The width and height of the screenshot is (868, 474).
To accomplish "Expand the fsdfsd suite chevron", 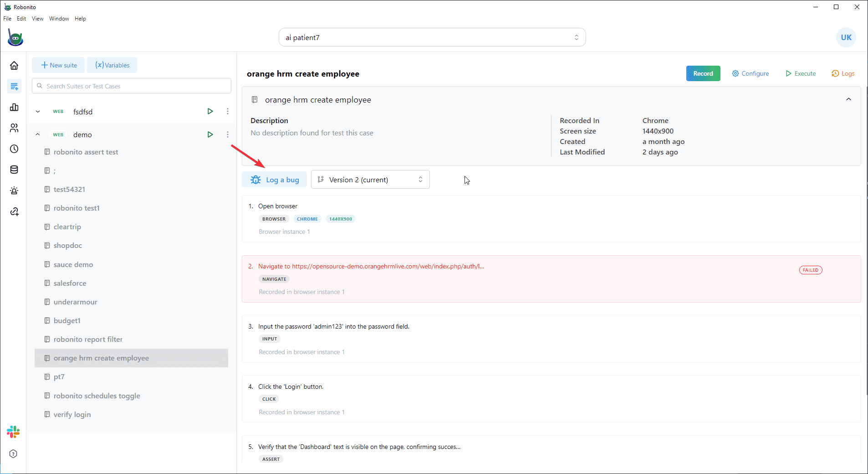I will [38, 111].
